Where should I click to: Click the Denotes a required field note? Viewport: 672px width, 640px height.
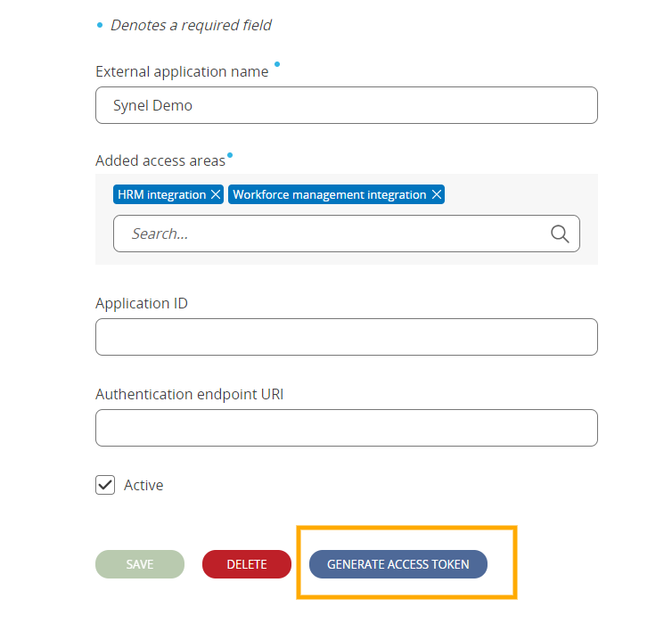point(191,25)
